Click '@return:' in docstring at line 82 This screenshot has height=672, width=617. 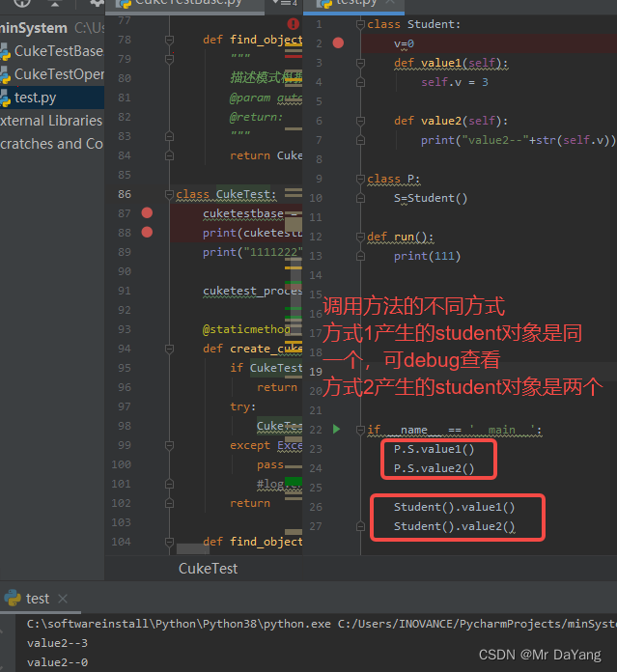tap(256, 117)
